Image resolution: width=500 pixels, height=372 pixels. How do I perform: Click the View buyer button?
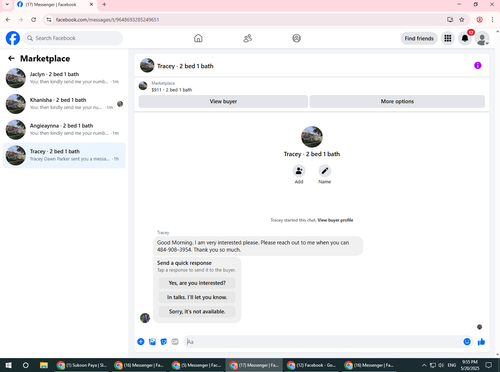coord(223,101)
